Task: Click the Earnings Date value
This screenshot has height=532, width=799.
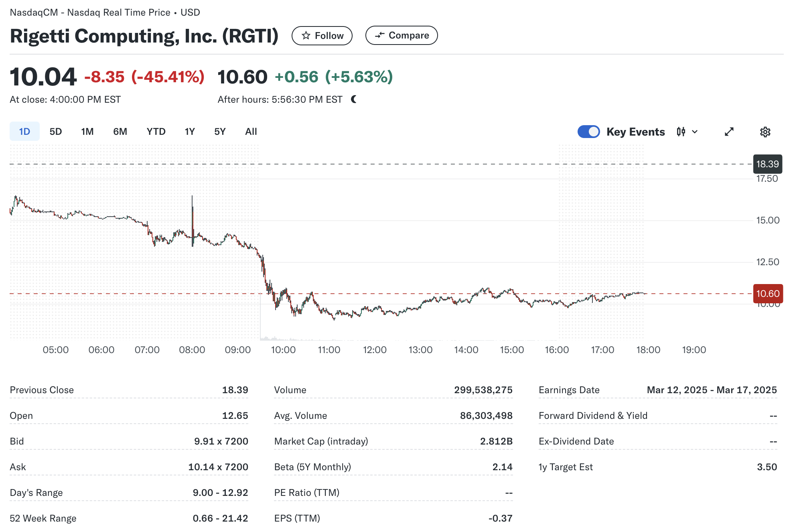Action: click(x=712, y=390)
